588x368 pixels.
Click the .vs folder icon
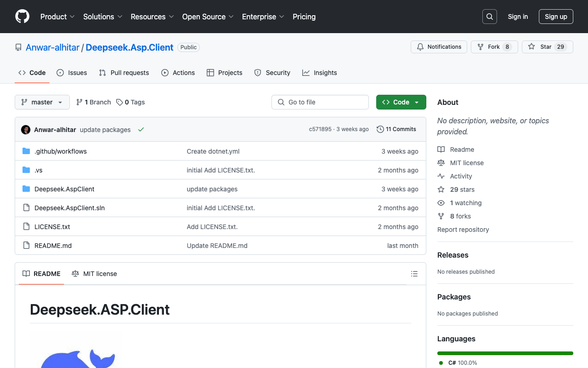(26, 170)
